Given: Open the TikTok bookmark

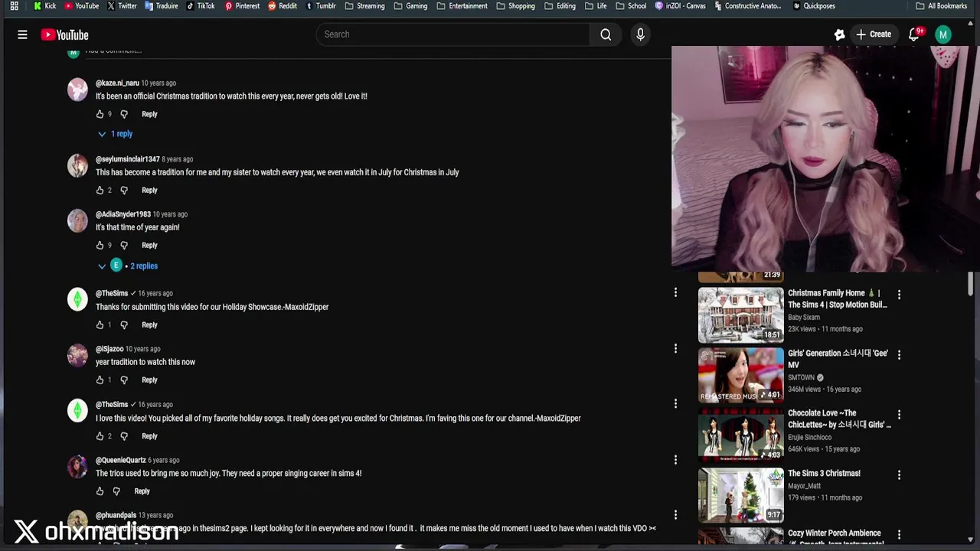Looking at the screenshot, I should (201, 6).
